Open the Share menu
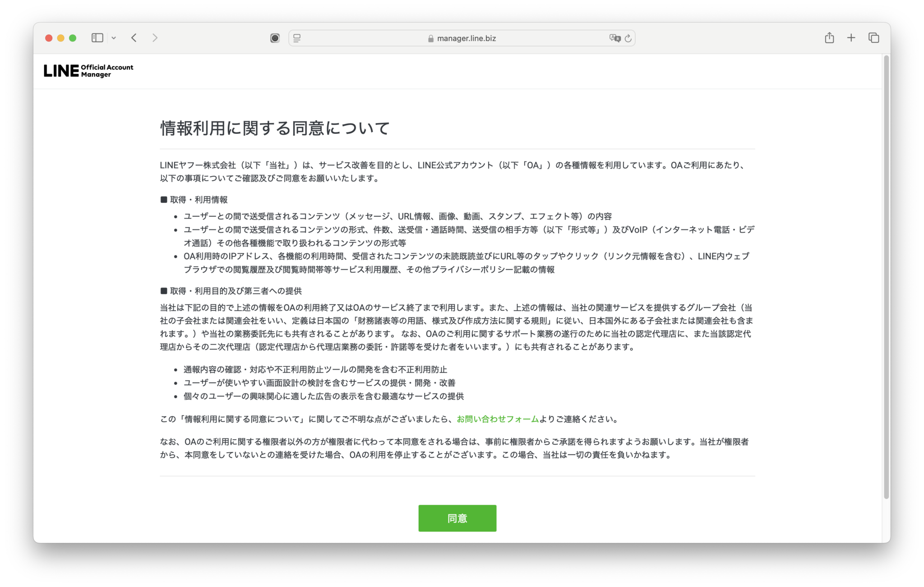Screen dimensions: 924x587 pyautogui.click(x=829, y=37)
